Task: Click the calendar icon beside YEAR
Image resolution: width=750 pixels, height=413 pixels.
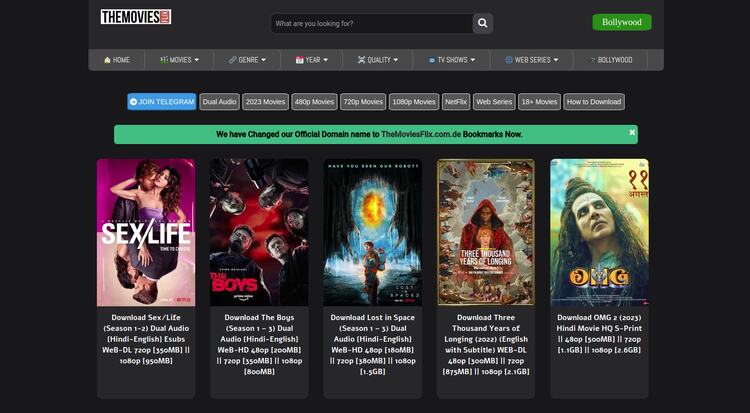Action: tap(299, 60)
